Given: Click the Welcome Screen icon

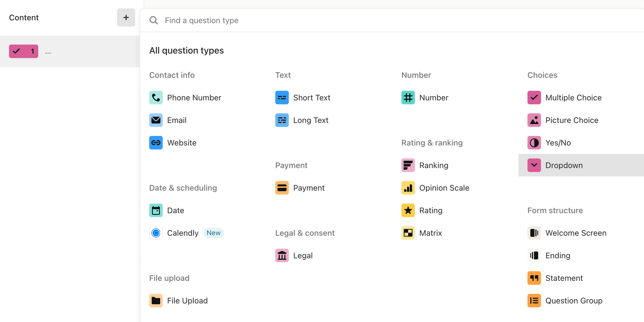Looking at the screenshot, I should 534,233.
